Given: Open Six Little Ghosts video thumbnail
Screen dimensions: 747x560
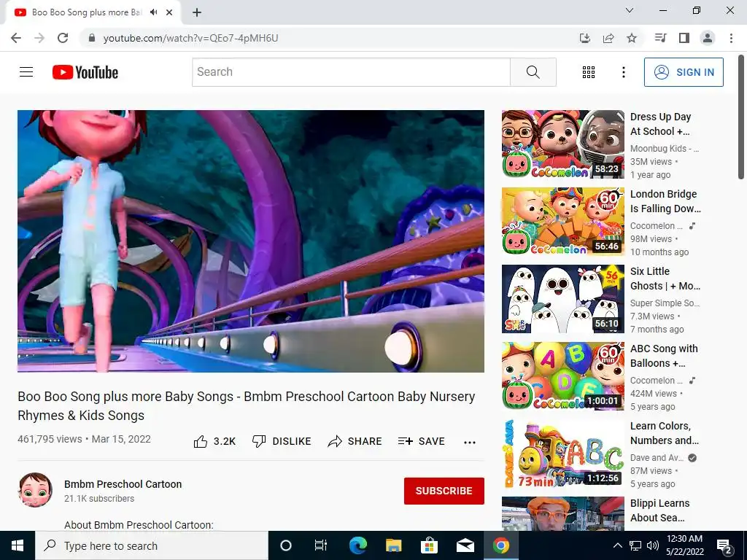Looking at the screenshot, I should [562, 298].
